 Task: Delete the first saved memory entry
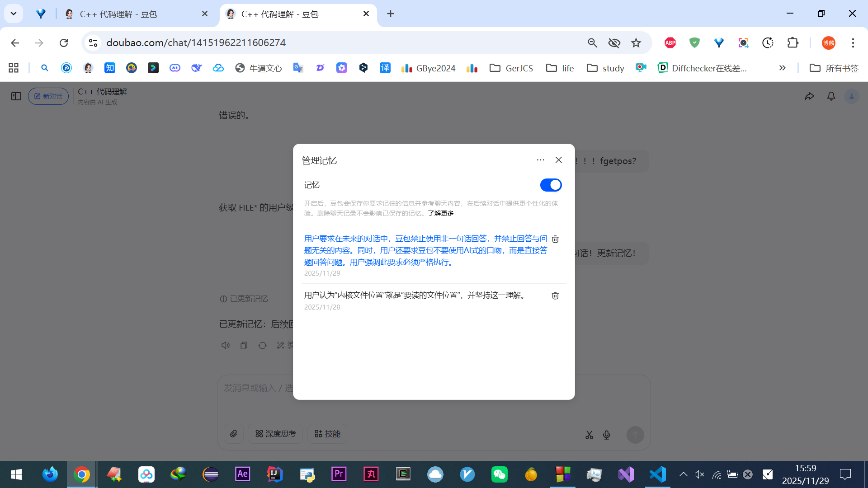click(x=555, y=239)
